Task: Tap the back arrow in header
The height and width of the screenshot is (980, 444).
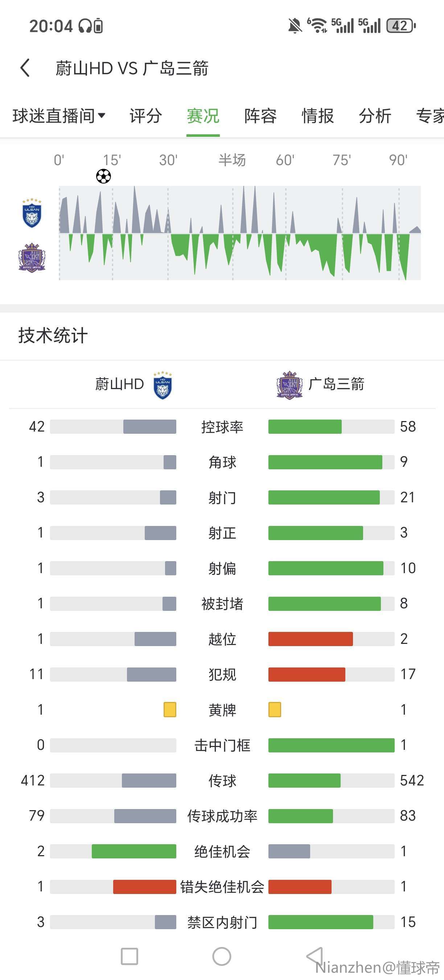Action: (x=25, y=68)
